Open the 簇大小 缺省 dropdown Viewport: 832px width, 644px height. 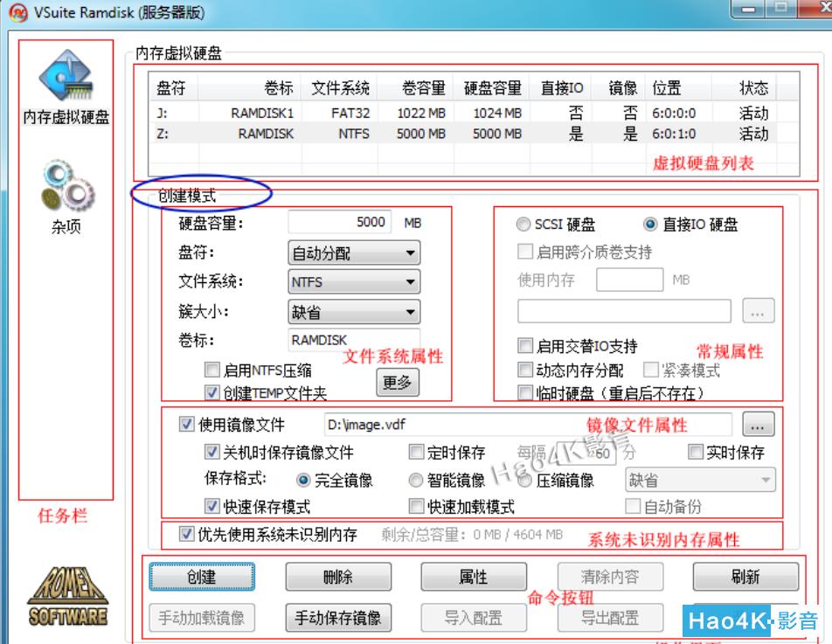(x=354, y=312)
